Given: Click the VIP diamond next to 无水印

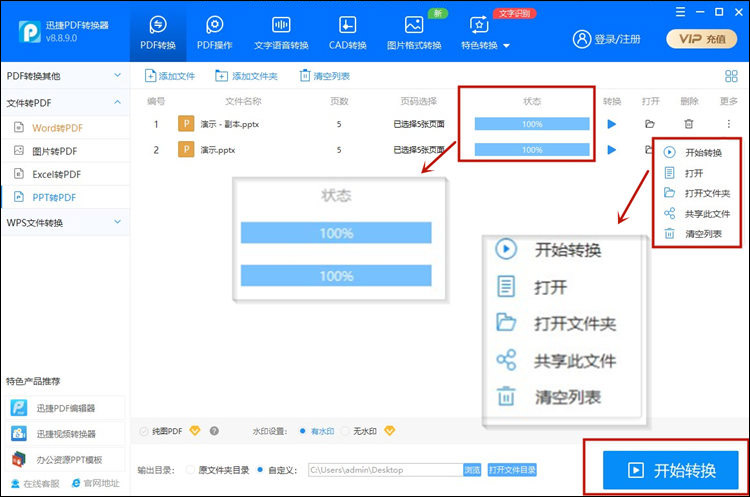Looking at the screenshot, I should coord(390,431).
